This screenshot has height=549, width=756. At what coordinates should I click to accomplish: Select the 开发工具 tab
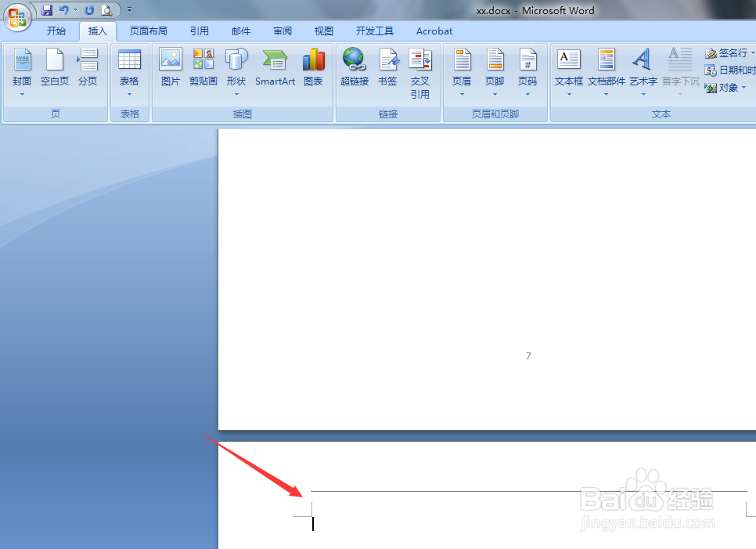(375, 31)
